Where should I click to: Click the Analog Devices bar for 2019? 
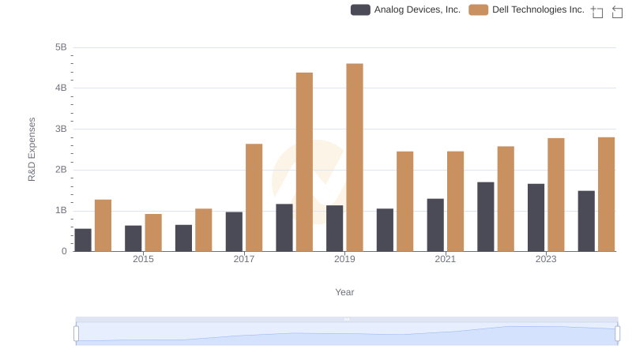(334, 228)
